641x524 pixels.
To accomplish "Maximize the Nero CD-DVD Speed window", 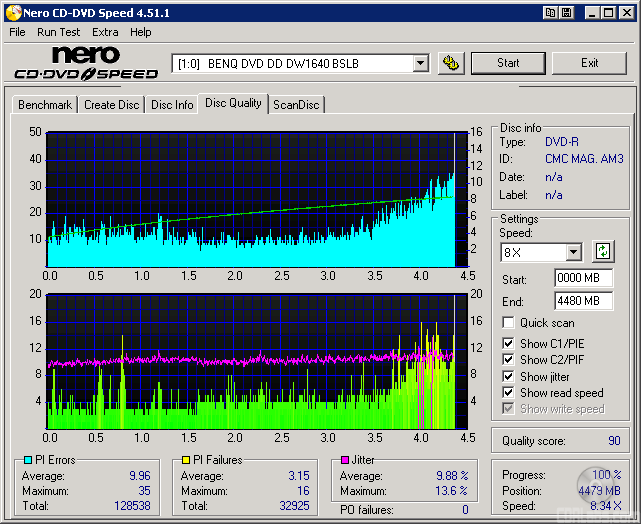I will click(608, 13).
